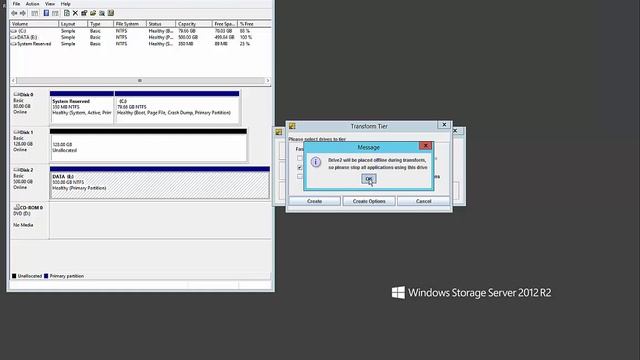This screenshot has width=640, height=360.
Task: Click the Forward arrow in Disk Management toolbar
Action: 23,13
